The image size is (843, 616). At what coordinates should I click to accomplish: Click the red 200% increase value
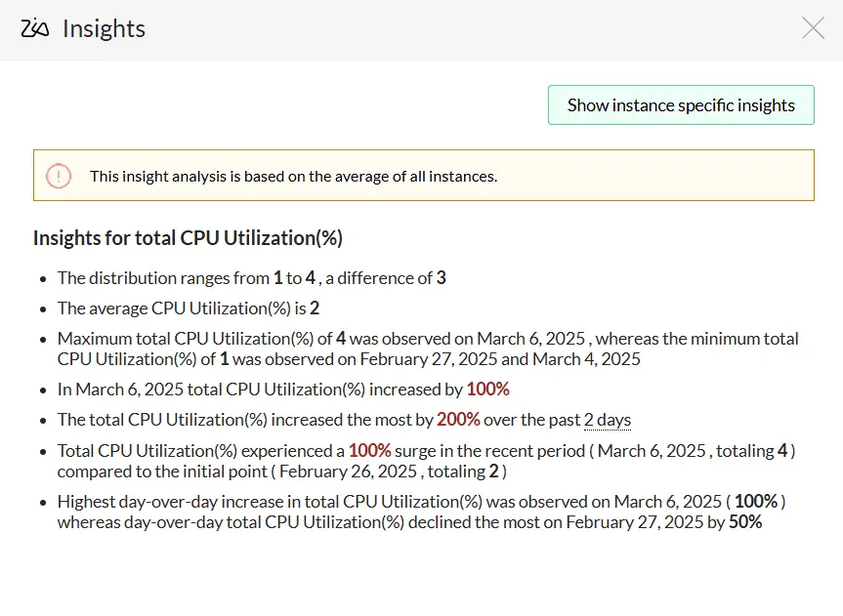tap(458, 421)
